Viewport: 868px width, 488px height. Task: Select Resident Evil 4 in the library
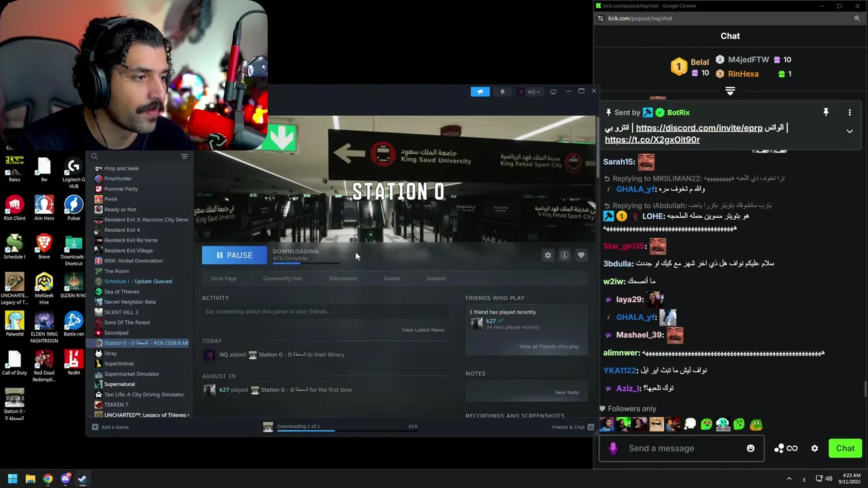[x=122, y=230]
